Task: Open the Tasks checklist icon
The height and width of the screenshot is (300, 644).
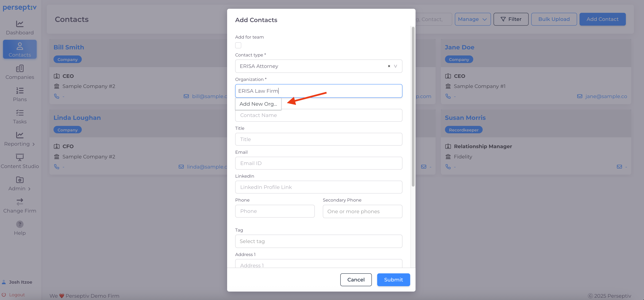Action: [x=20, y=113]
